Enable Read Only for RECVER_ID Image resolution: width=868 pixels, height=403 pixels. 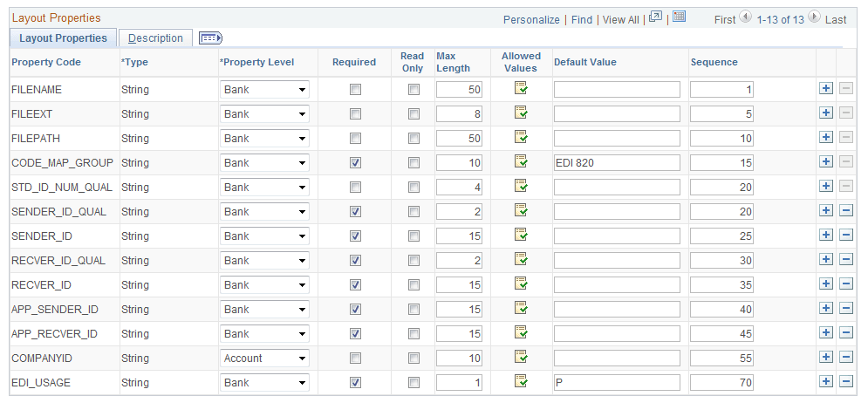pyautogui.click(x=413, y=284)
